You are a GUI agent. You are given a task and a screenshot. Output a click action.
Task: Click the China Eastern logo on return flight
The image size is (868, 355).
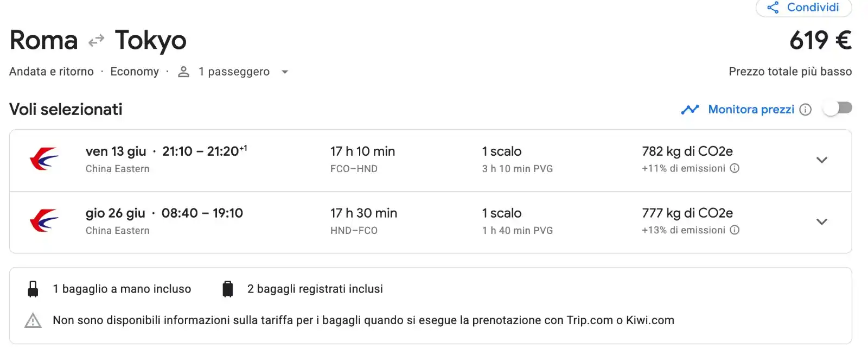(44, 221)
